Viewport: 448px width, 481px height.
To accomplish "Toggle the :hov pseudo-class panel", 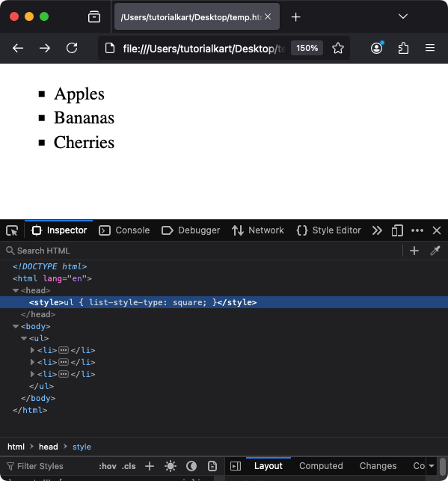I will (107, 466).
